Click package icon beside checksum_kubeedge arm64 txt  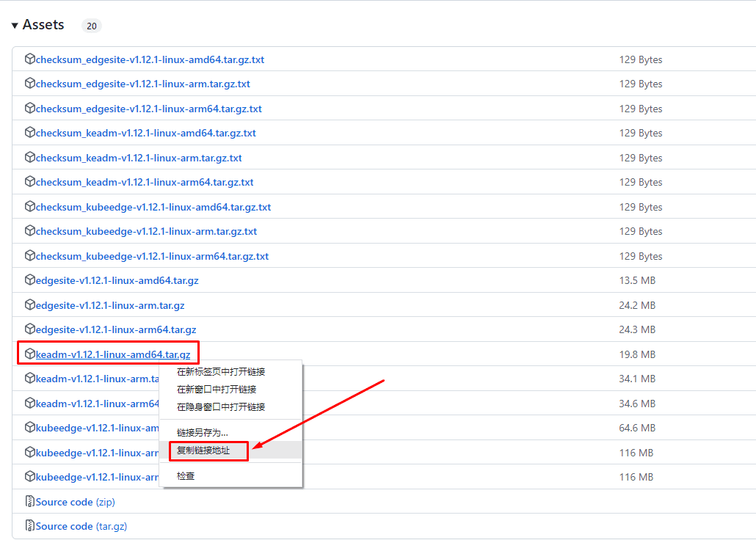click(x=30, y=255)
